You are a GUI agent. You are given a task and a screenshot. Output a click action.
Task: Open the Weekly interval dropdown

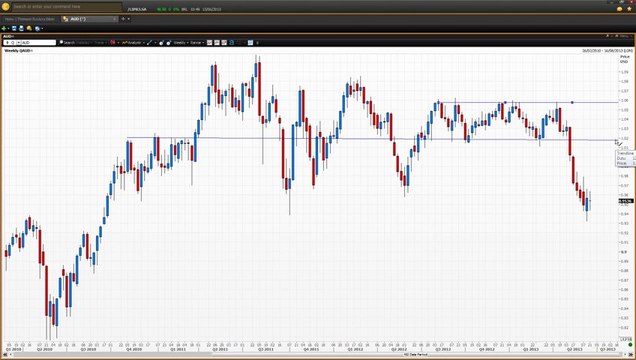(180, 43)
